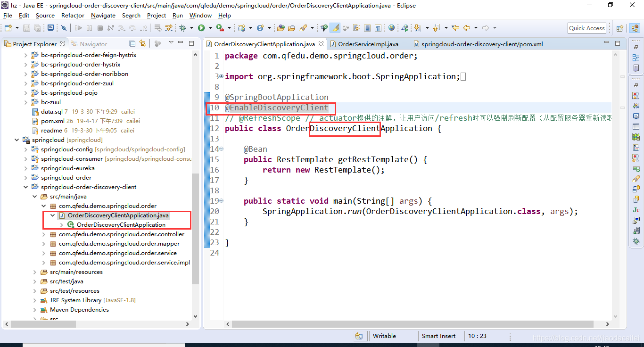The height and width of the screenshot is (347, 644).
Task: Click the Terminate debug icon
Action: pyautogui.click(x=100, y=28)
